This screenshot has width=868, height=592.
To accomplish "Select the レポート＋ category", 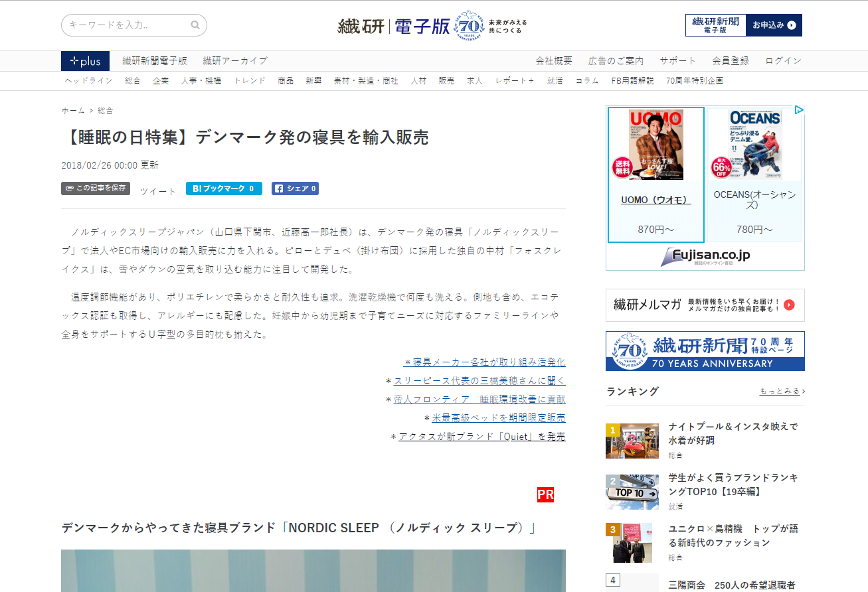I will pyautogui.click(x=515, y=81).
